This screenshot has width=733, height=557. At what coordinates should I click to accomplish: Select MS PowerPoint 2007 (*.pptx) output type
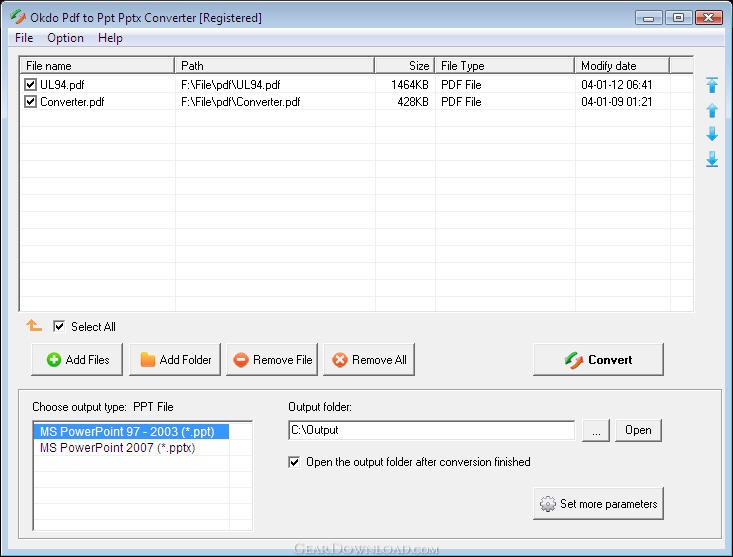coord(117,448)
